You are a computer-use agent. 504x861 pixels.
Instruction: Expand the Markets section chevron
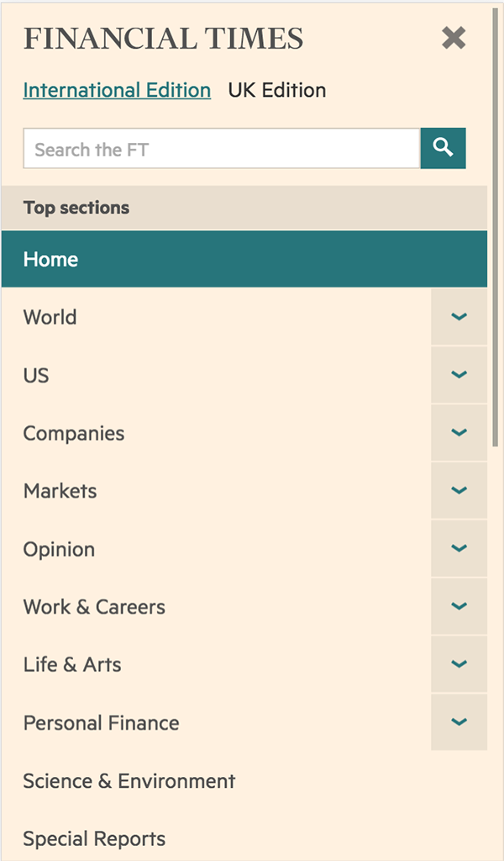click(x=459, y=490)
